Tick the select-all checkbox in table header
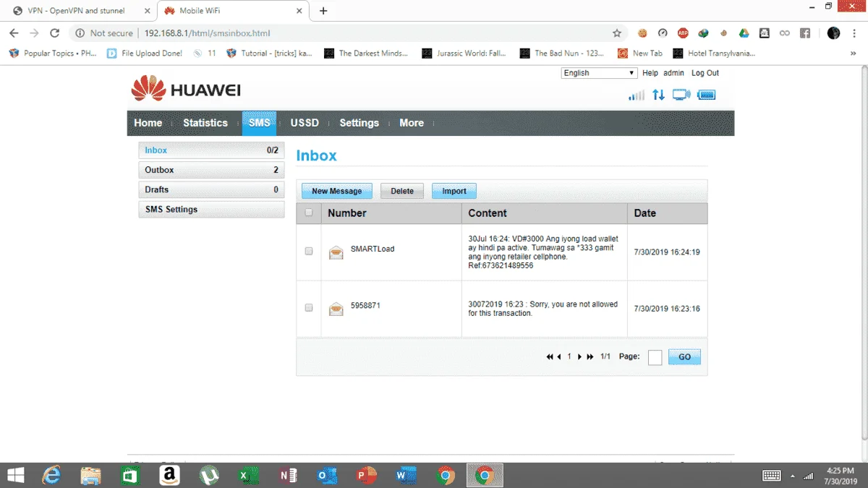This screenshot has height=488, width=868. click(309, 213)
